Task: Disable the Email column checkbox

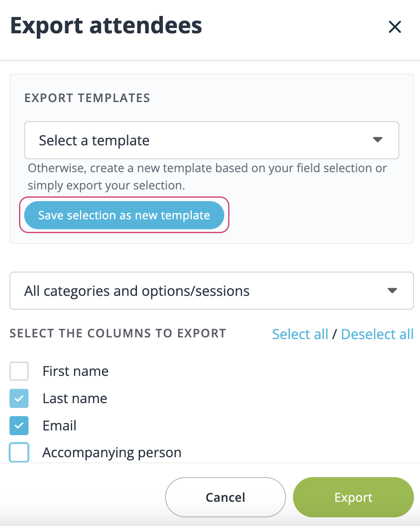Action: coord(19,425)
